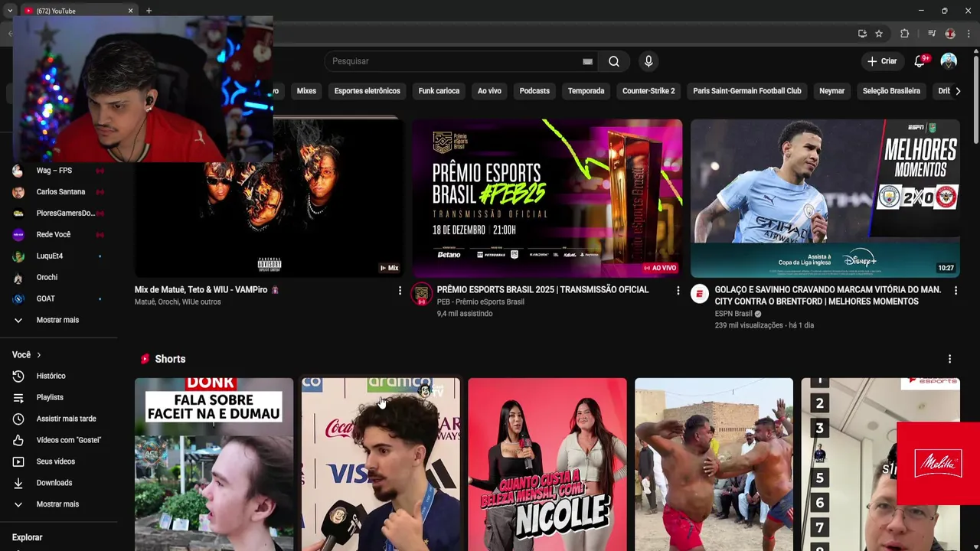This screenshot has width=980, height=551.
Task: Select the Mixes filter chip
Action: [306, 91]
